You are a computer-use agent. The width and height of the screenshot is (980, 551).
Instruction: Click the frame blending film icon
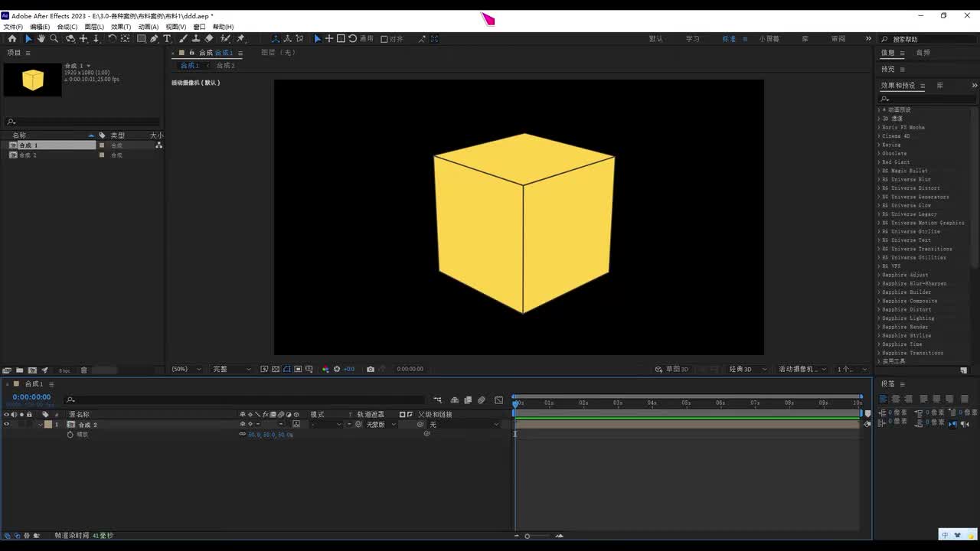point(468,399)
